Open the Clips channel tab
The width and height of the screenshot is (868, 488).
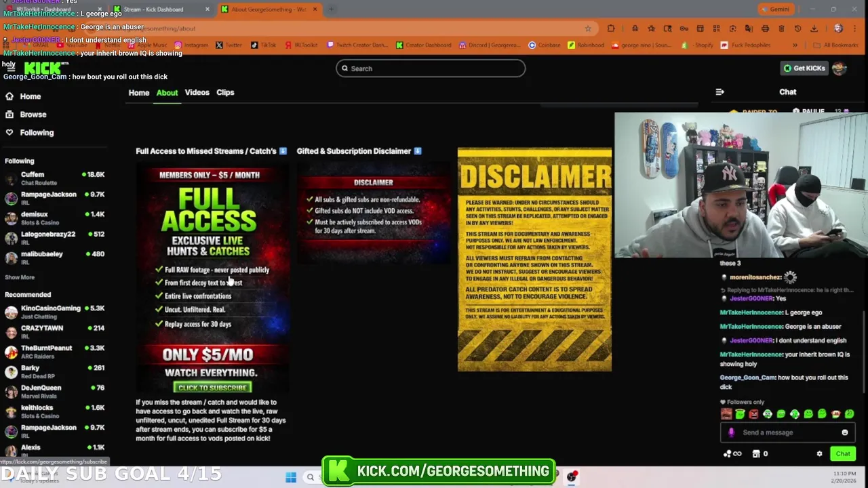[225, 93]
